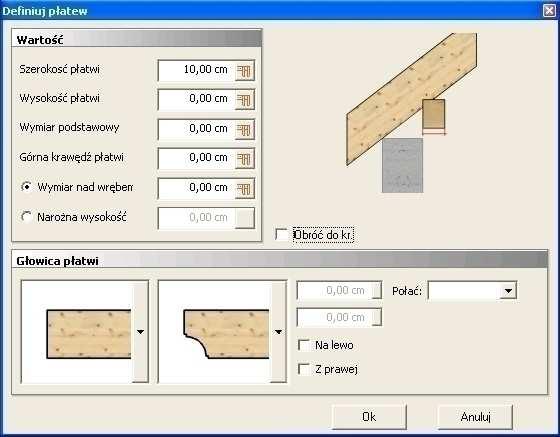Viewport: 560px width, 437px height.
Task: Click measure icon next to Wymiar nad wrębem
Action: pyautogui.click(x=245, y=189)
